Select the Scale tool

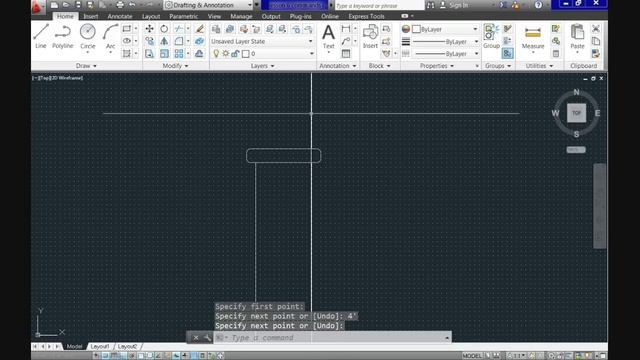pyautogui.click(x=164, y=53)
